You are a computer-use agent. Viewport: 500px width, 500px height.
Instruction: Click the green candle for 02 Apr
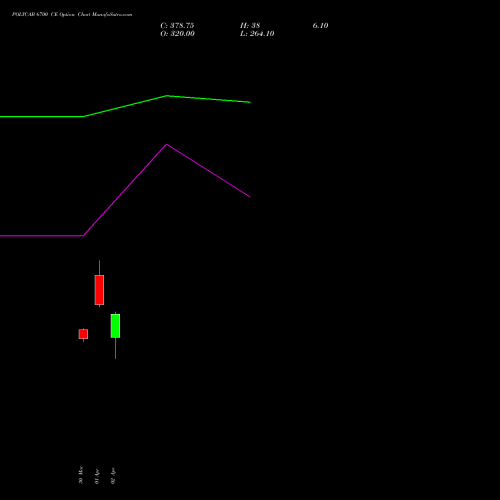click(x=115, y=326)
